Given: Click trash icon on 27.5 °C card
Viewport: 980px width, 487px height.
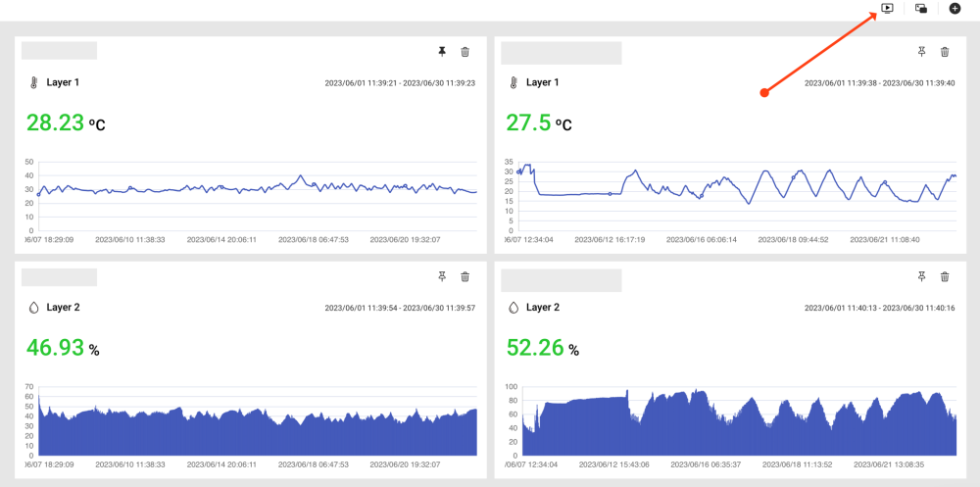Looking at the screenshot, I should [x=945, y=52].
